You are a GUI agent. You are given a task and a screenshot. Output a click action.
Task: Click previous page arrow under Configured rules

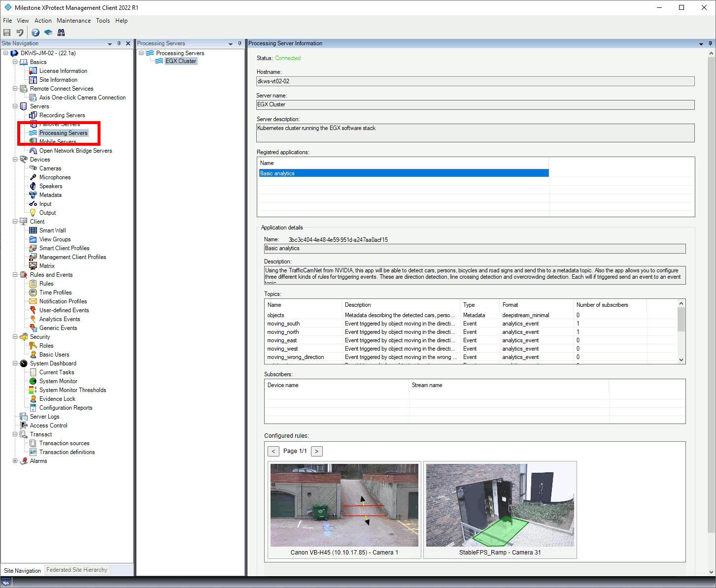point(273,451)
